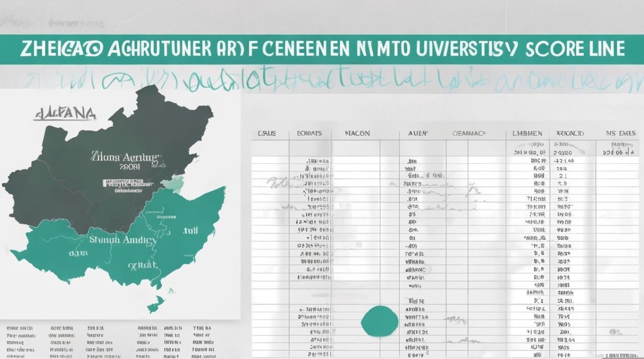
Task: Select the small light-green region on map
Action: (x=175, y=183)
